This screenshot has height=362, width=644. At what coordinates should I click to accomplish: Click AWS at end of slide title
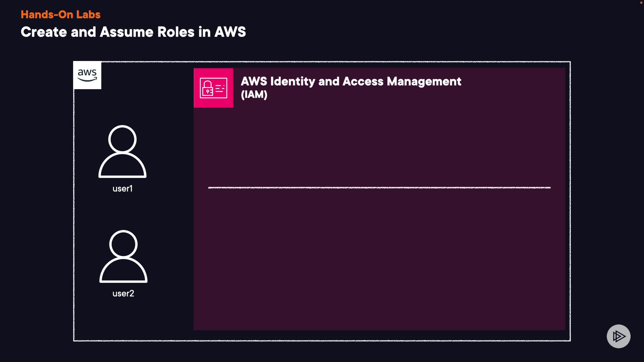230,32
